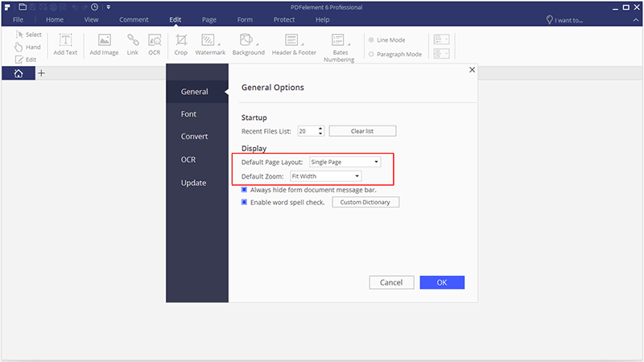644x362 pixels.
Task: Expand the Header & Footer dropdown arrow
Action: click(x=303, y=44)
